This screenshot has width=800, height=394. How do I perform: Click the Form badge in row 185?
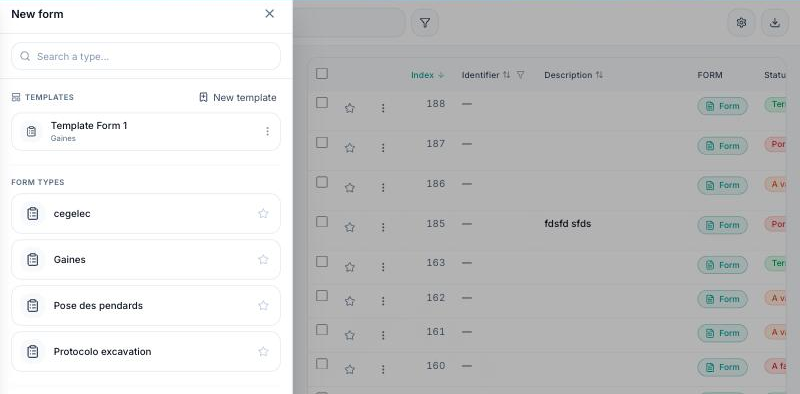point(722,225)
